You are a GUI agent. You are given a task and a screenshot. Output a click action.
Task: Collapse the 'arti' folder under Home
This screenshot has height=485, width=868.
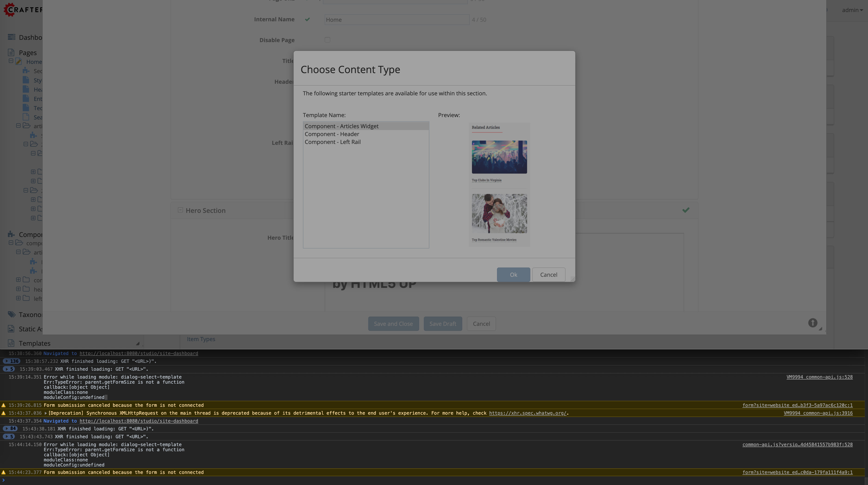coord(18,126)
